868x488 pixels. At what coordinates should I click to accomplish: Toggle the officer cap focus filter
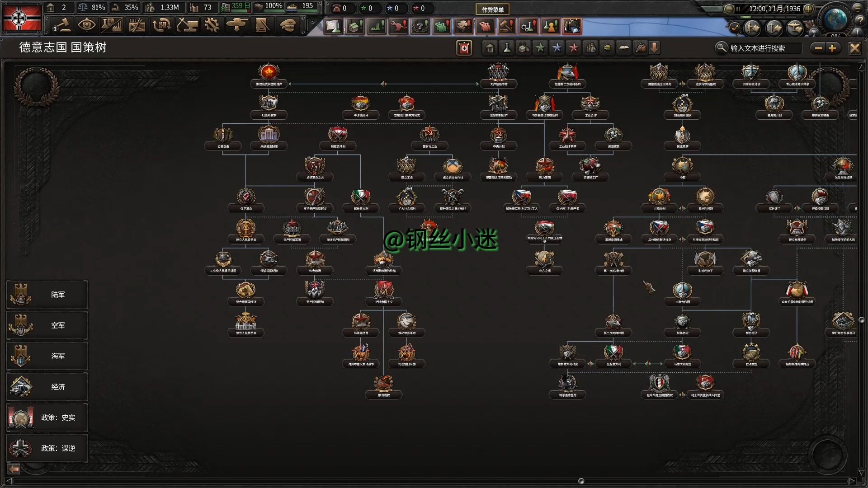click(607, 48)
